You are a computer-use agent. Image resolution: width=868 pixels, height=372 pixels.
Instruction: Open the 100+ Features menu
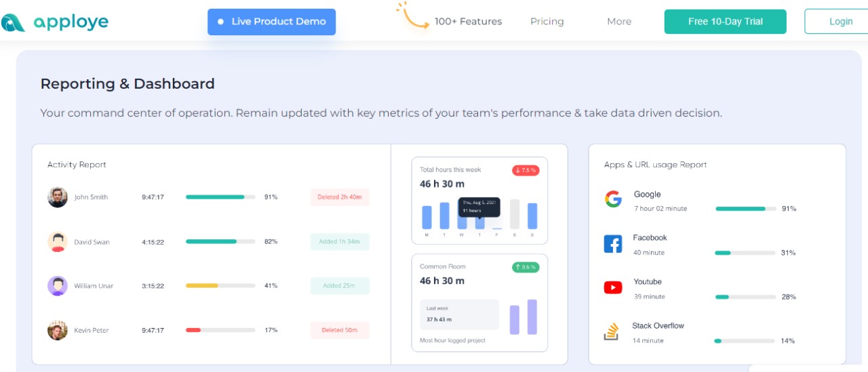(468, 22)
